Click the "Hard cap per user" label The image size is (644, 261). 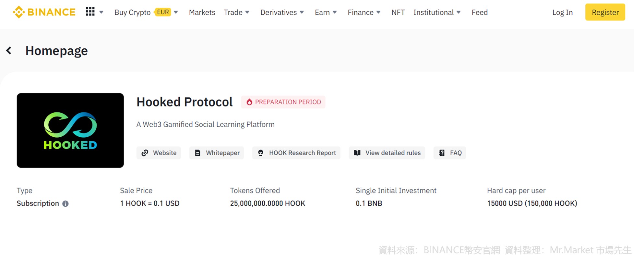[x=516, y=191]
